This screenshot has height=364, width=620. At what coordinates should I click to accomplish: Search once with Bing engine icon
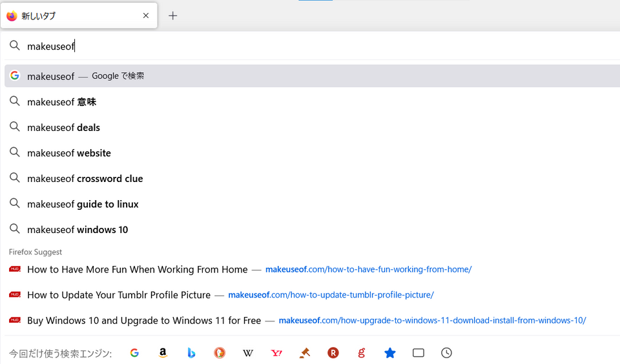coord(191,353)
